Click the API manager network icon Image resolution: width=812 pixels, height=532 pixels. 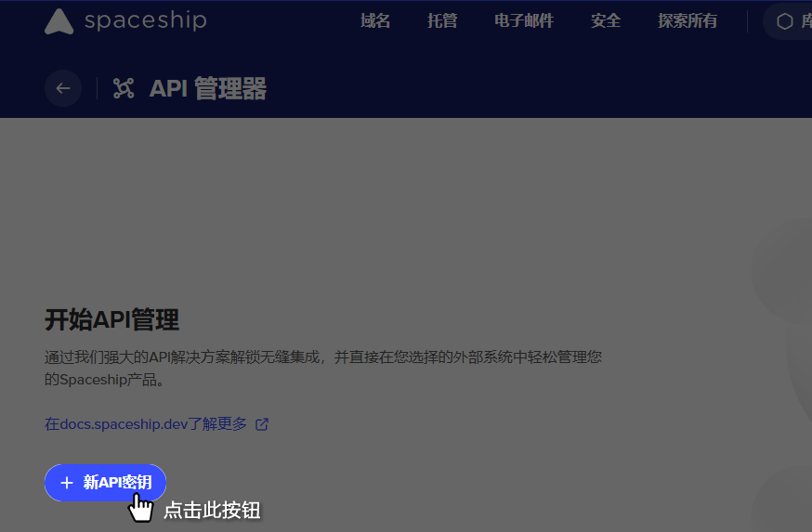124,88
